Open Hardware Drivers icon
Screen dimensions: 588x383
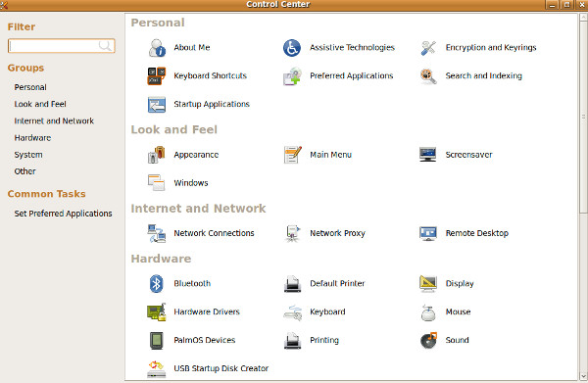click(157, 311)
